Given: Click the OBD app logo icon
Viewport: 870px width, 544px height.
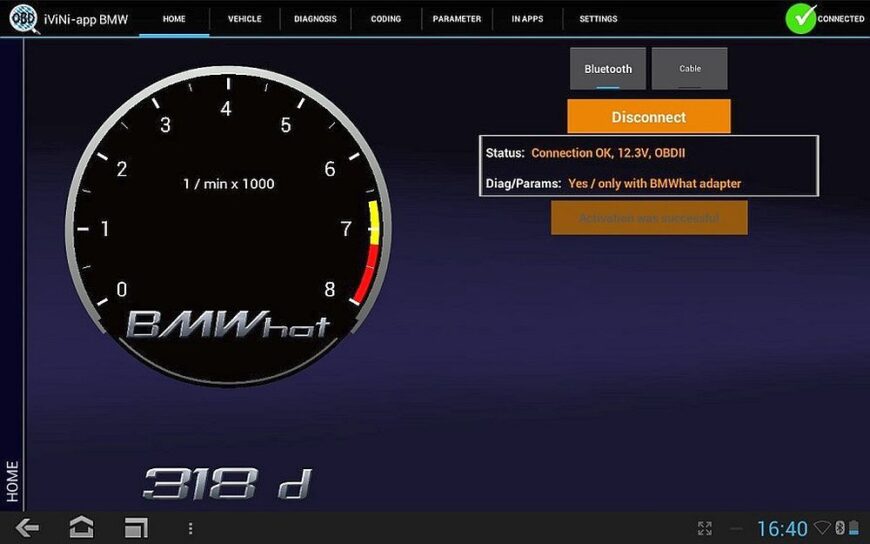Looking at the screenshot, I should click(22, 19).
